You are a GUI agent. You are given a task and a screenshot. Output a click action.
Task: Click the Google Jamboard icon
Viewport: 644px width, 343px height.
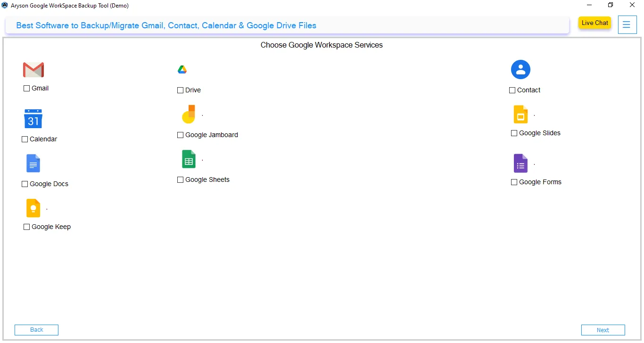(x=189, y=114)
